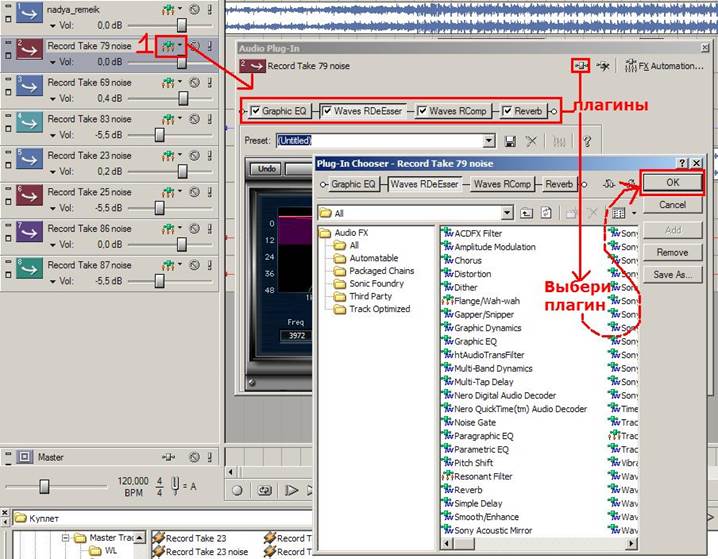The height and width of the screenshot is (559, 718).
Task: Mute the Master bus
Action: [x=195, y=457]
